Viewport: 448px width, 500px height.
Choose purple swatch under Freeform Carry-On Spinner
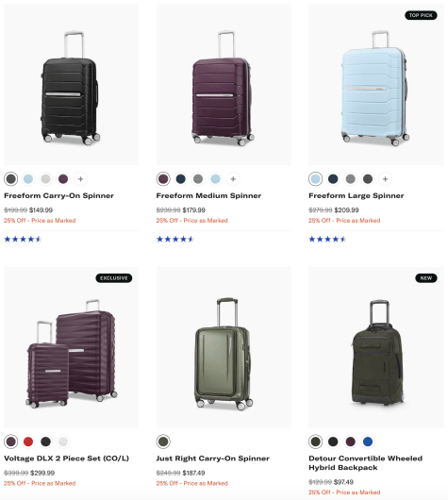(x=63, y=179)
